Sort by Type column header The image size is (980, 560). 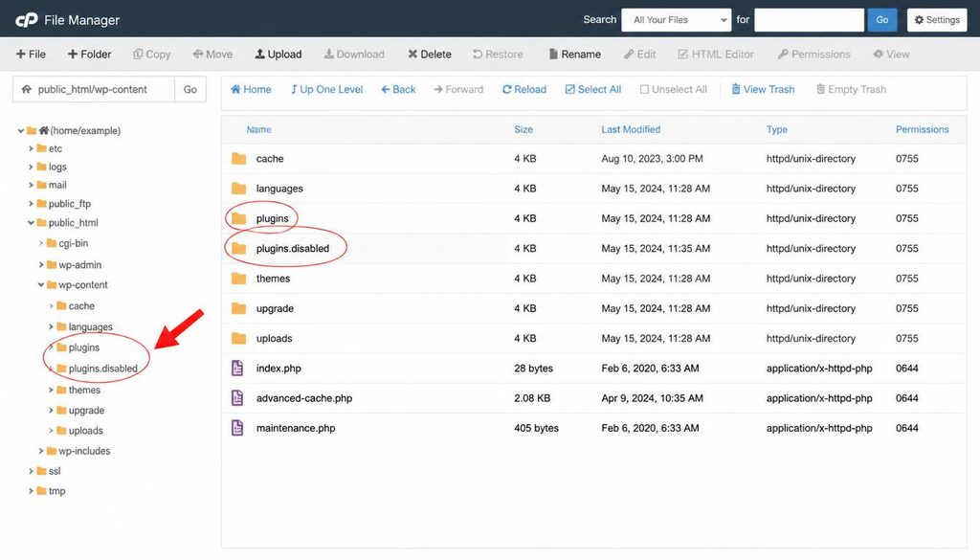pos(777,129)
